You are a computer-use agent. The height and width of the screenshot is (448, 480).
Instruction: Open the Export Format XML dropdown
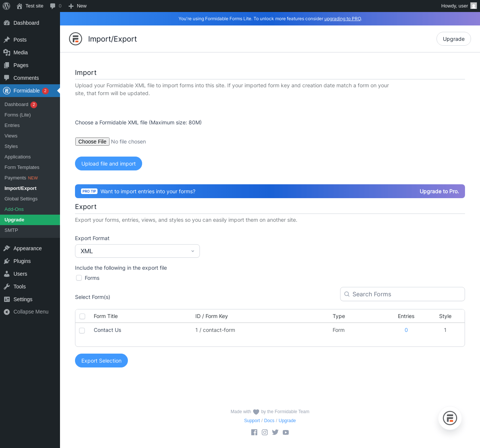[137, 251]
